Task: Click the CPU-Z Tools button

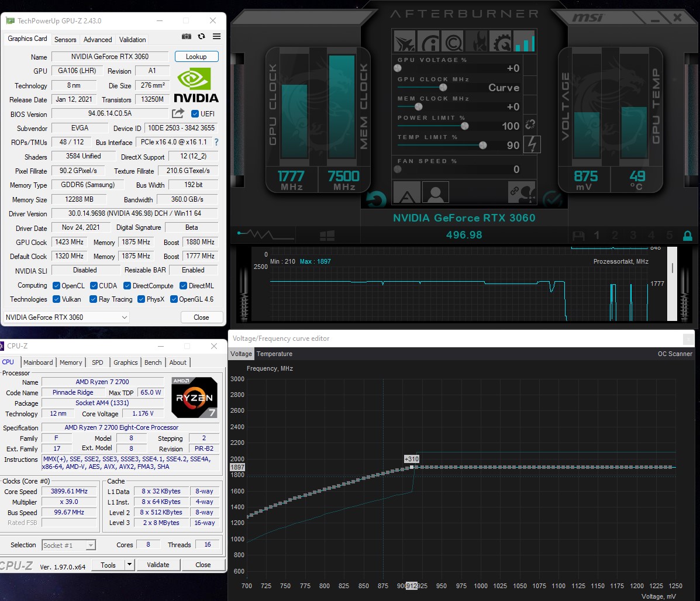Action: coord(108,565)
